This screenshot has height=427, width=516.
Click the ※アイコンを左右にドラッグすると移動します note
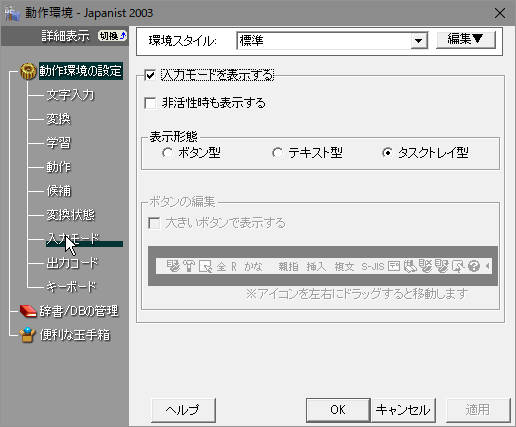[x=357, y=294]
